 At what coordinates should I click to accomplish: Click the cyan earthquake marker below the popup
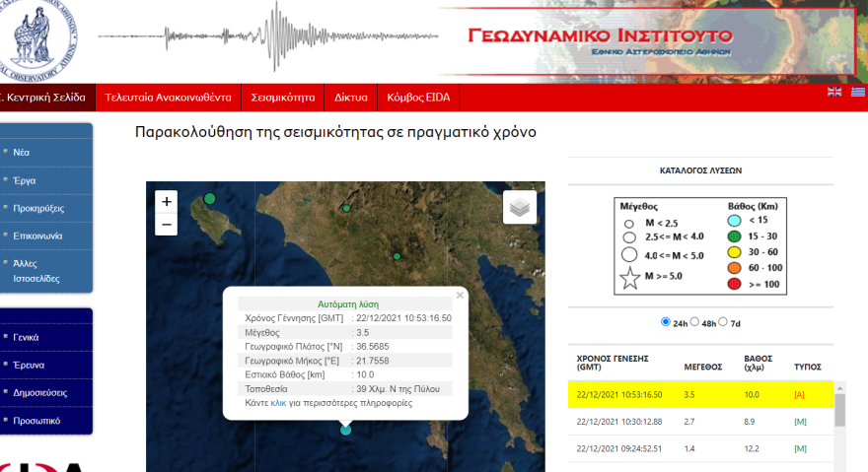click(x=345, y=430)
